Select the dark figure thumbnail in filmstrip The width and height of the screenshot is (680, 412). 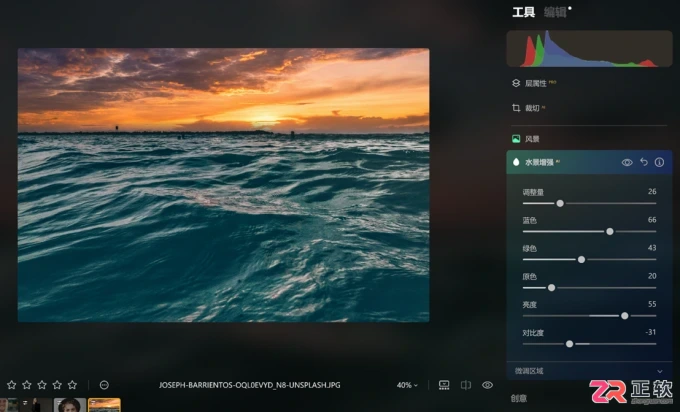click(x=36, y=405)
